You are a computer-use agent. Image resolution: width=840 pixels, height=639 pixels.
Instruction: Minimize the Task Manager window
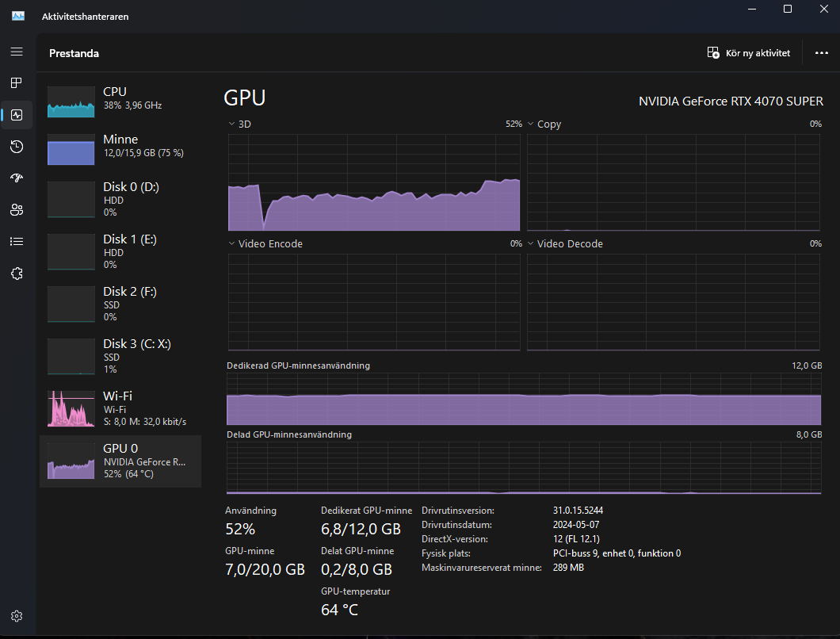point(752,9)
